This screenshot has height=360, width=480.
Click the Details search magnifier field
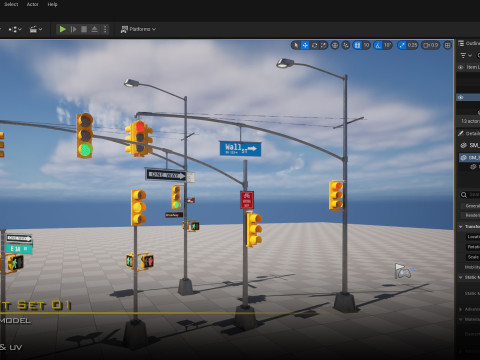pos(470,195)
